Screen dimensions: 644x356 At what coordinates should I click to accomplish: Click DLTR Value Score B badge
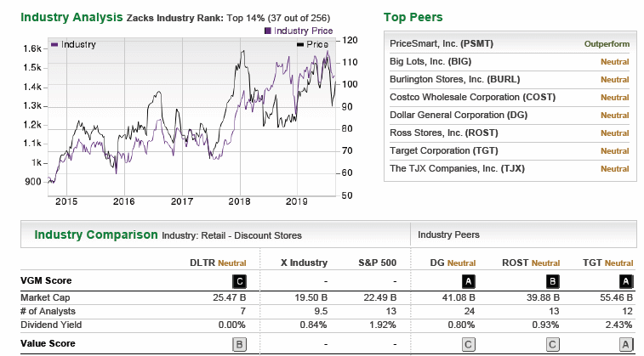click(239, 344)
